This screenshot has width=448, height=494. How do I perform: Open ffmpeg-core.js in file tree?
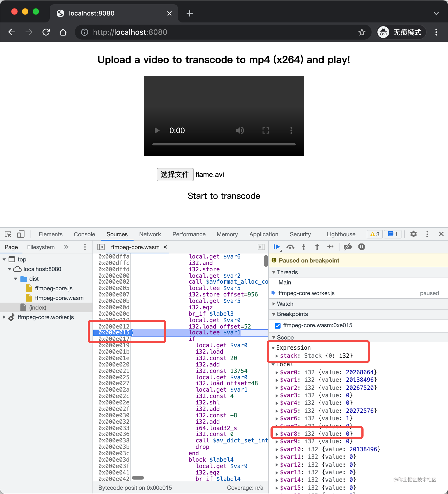point(53,288)
